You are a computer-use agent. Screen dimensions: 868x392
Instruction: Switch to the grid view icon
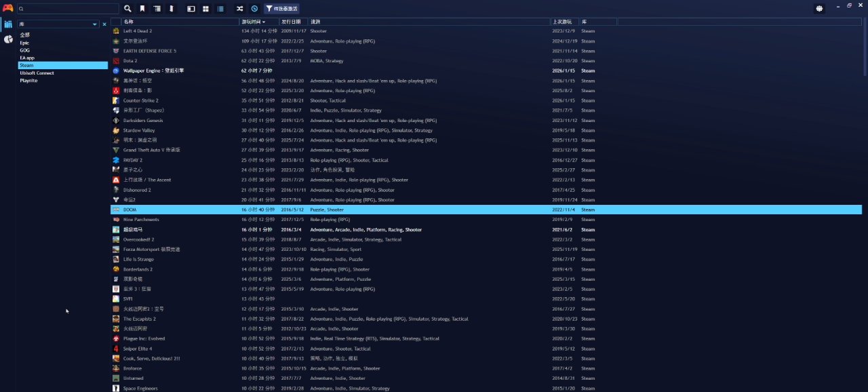coord(205,9)
